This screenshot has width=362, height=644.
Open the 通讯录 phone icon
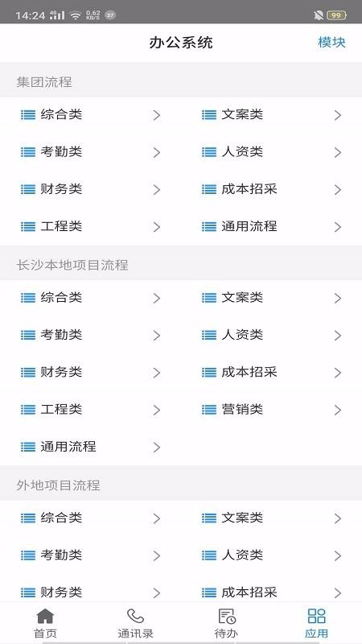point(135,616)
